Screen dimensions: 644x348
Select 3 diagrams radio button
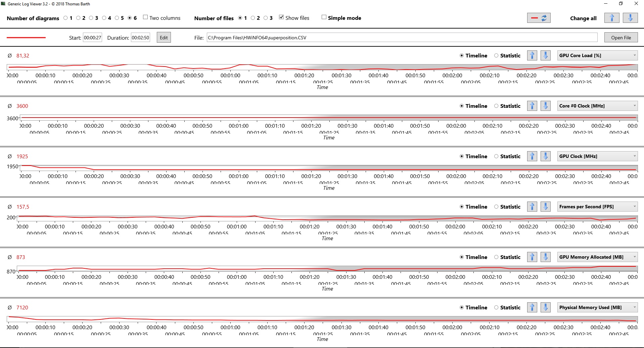point(91,18)
